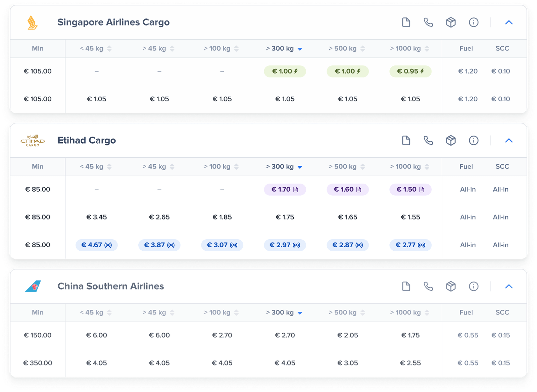Viewport: 537px width, 392px height.
Task: Select the SCC column header
Action: (x=502, y=48)
